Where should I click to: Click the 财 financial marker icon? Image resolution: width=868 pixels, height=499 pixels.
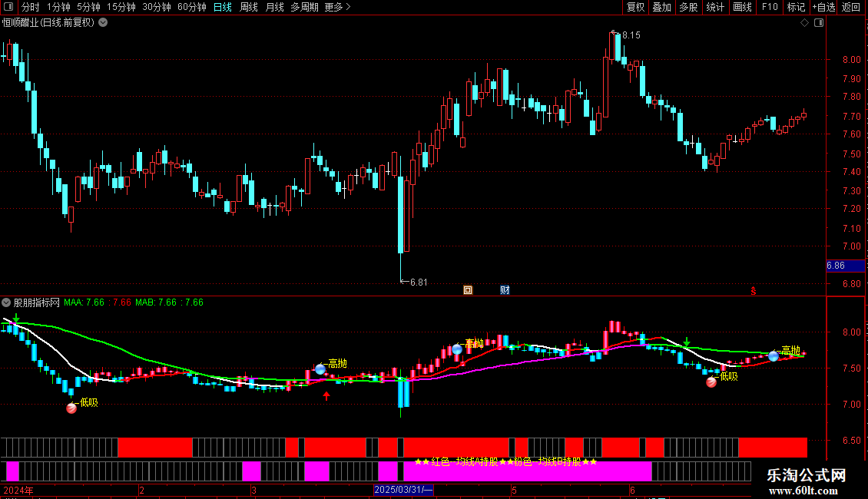tap(505, 290)
